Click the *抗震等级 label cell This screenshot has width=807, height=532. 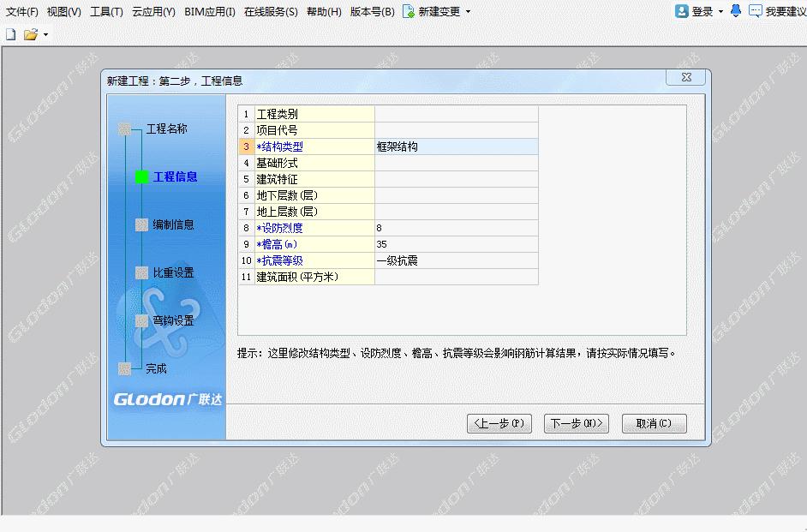coord(314,260)
